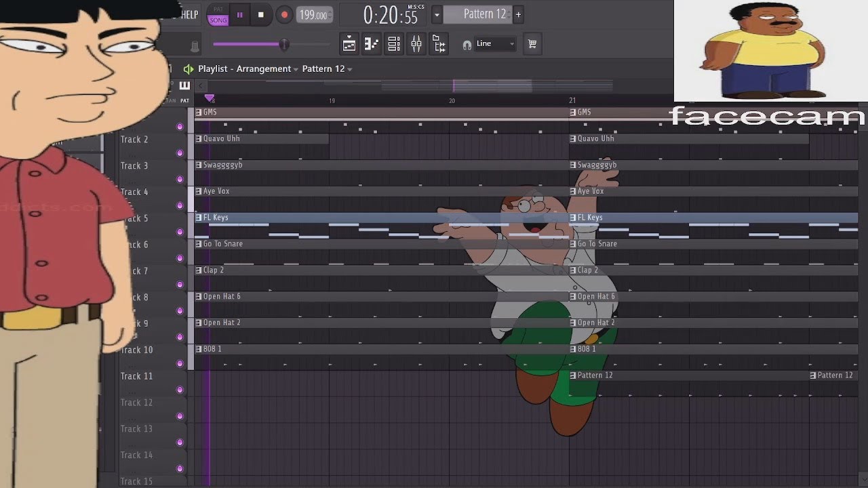This screenshot has height=488, width=868.
Task: Select the Track 11 label
Action: tap(136, 376)
